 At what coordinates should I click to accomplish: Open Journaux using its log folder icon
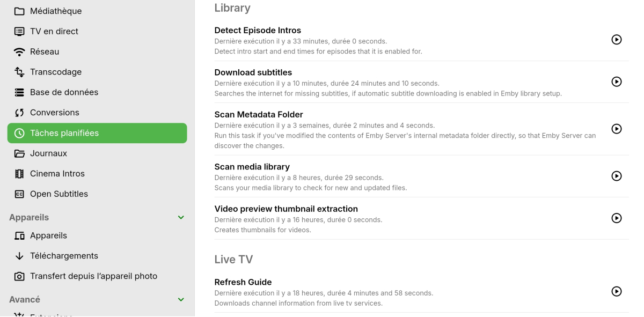19,153
